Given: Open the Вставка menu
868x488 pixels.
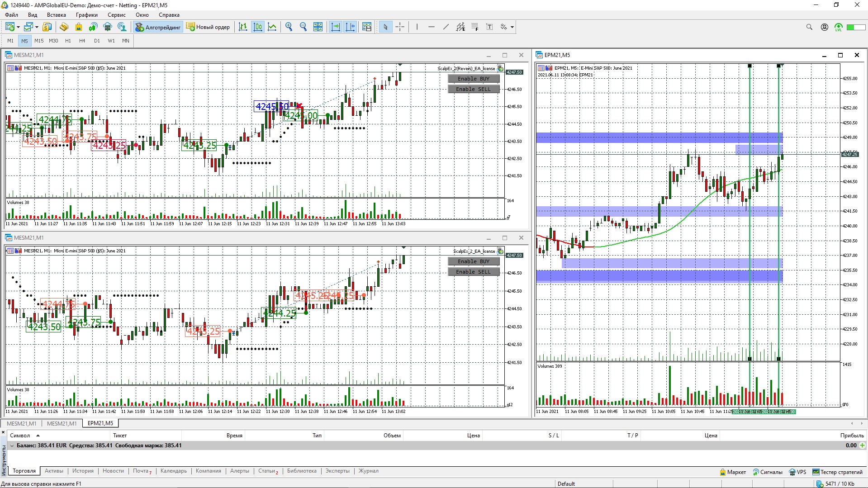Looking at the screenshot, I should [57, 15].
